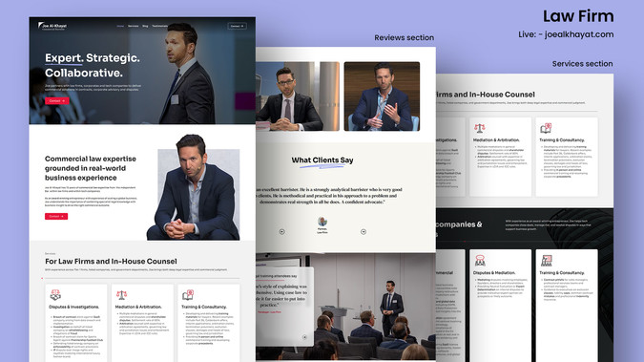Open the Testimonials nav item
Image resolution: width=644 pixels, height=362 pixels.
(x=159, y=26)
